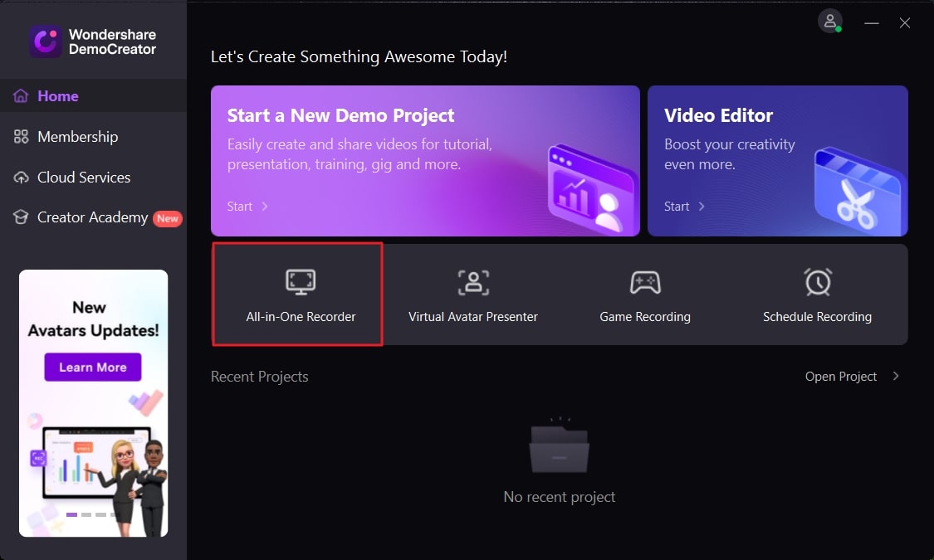Open the Video Editor card

point(777,161)
